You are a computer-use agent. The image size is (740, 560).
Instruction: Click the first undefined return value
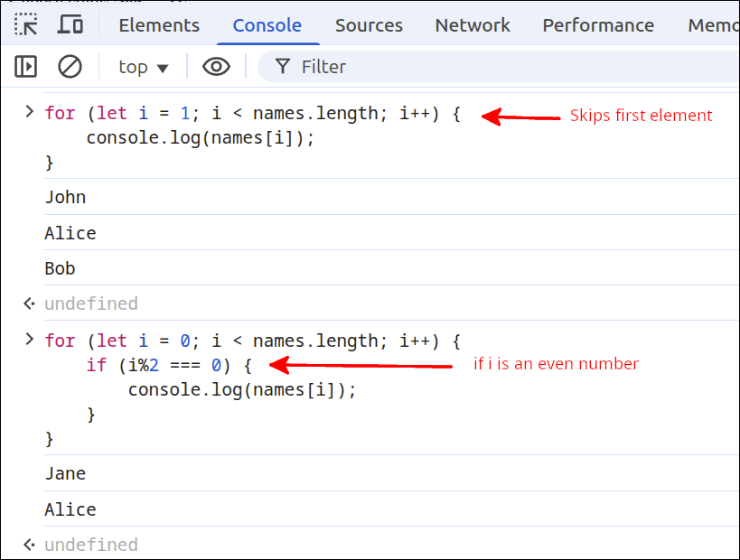click(x=90, y=303)
